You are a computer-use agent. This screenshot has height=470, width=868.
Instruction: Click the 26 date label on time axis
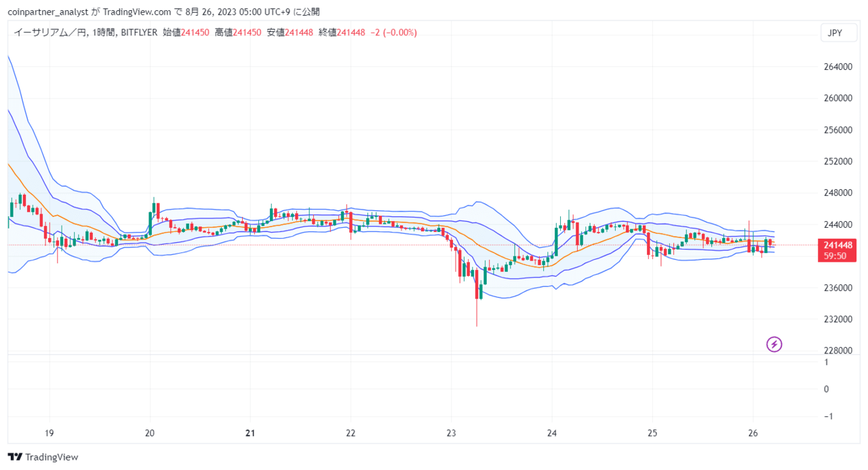click(752, 433)
